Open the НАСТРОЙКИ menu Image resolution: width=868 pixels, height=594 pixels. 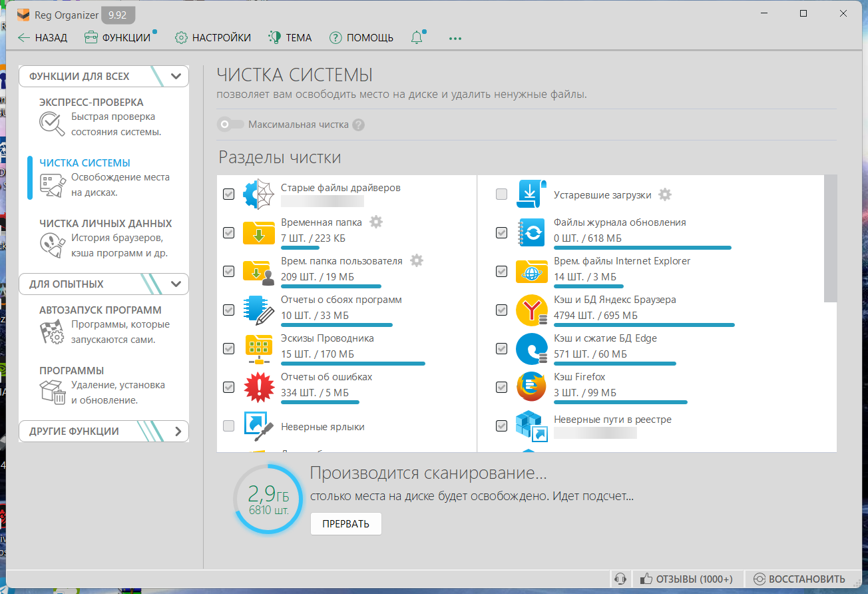tap(213, 38)
